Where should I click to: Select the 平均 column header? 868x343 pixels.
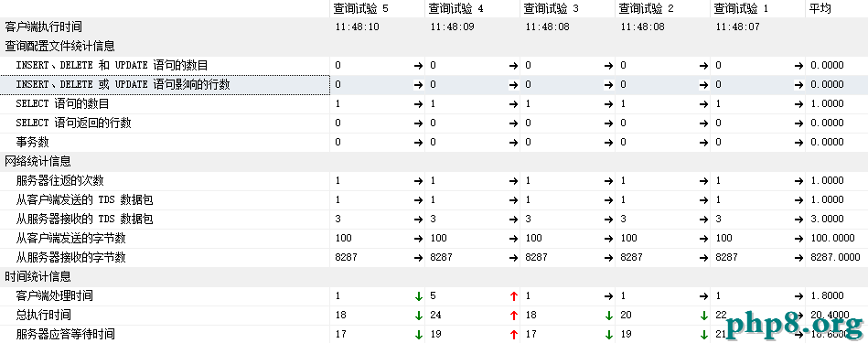click(x=820, y=8)
